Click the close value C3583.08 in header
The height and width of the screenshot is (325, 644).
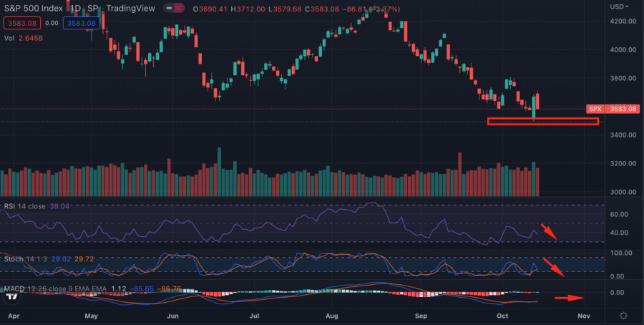point(321,9)
